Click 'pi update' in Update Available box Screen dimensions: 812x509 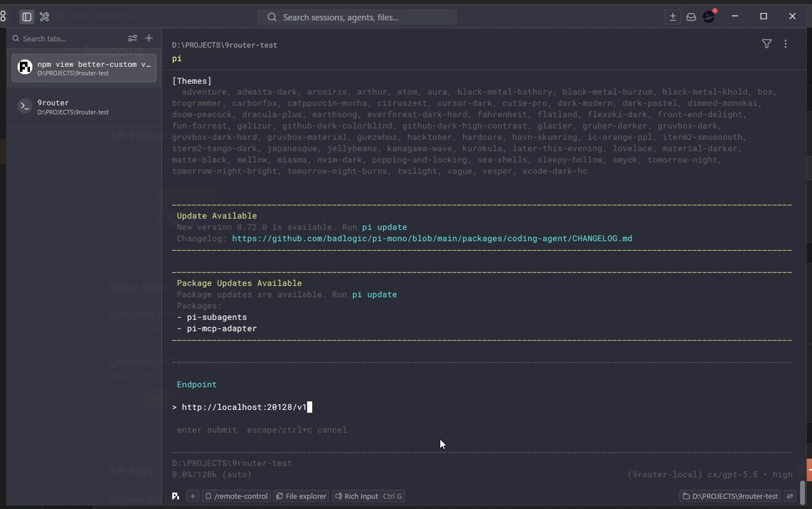pyautogui.click(x=385, y=228)
